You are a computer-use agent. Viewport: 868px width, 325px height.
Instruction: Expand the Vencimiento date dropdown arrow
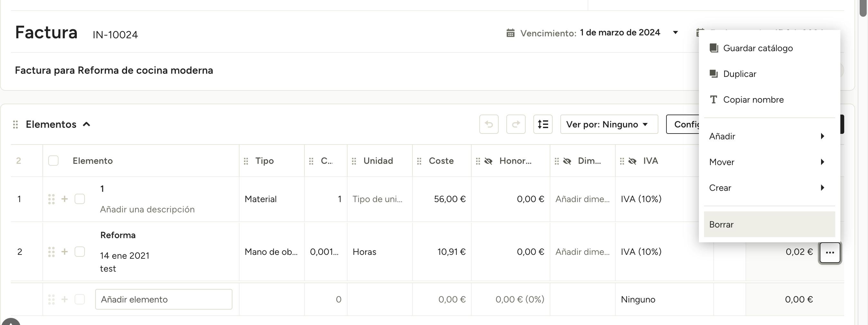[x=675, y=33]
